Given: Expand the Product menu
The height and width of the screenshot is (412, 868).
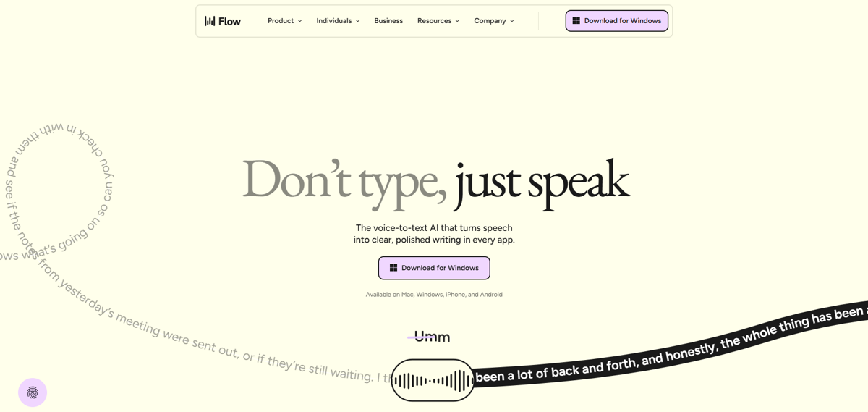Looking at the screenshot, I should [x=285, y=21].
